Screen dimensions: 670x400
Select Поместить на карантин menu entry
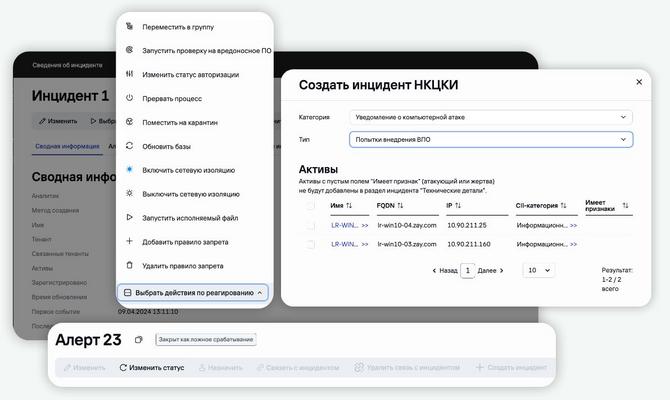click(180, 122)
